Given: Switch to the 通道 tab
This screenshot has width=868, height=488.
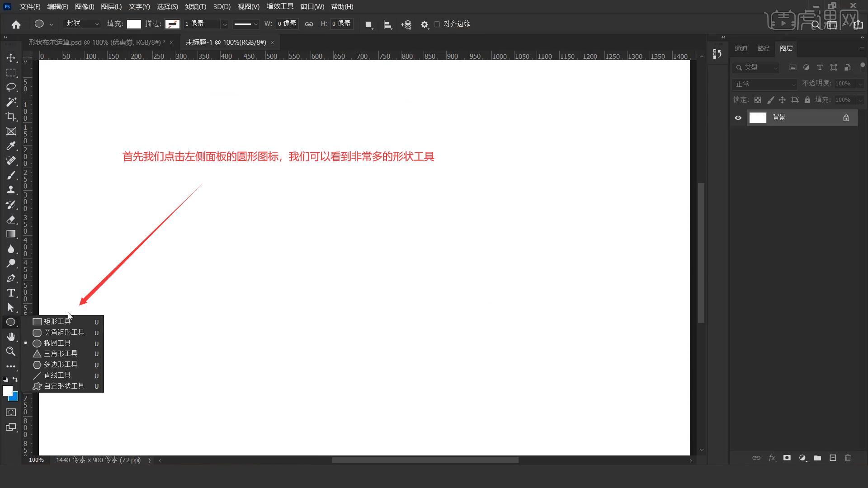Looking at the screenshot, I should point(741,48).
